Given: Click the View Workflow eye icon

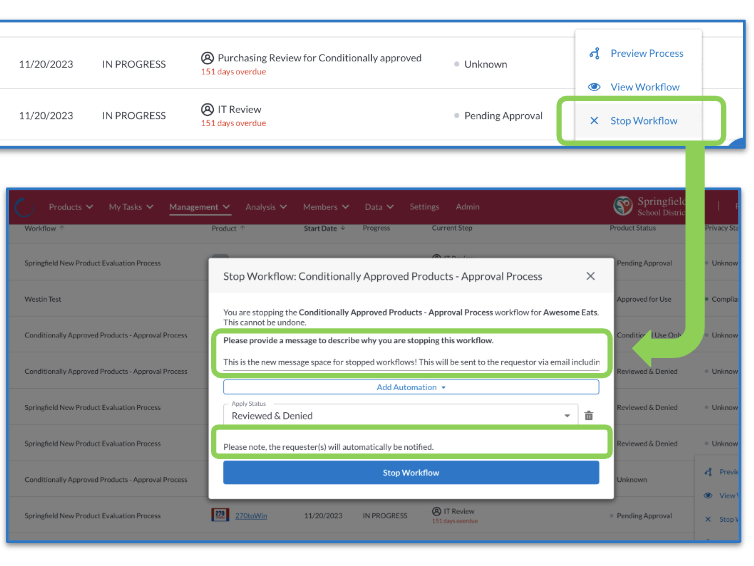Looking at the screenshot, I should pyautogui.click(x=594, y=87).
